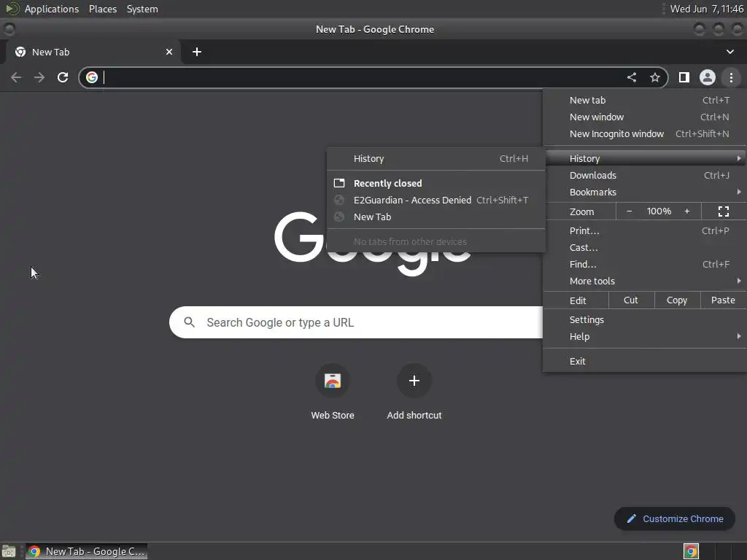747x560 pixels.
Task: Expand the Bookmarks submenu
Action: [645, 192]
